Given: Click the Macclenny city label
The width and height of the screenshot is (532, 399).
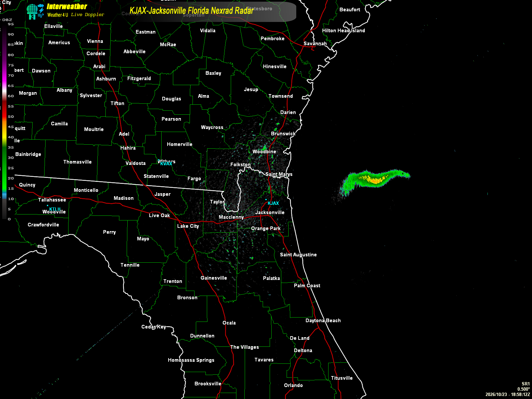Looking at the screenshot, I should (x=231, y=217).
